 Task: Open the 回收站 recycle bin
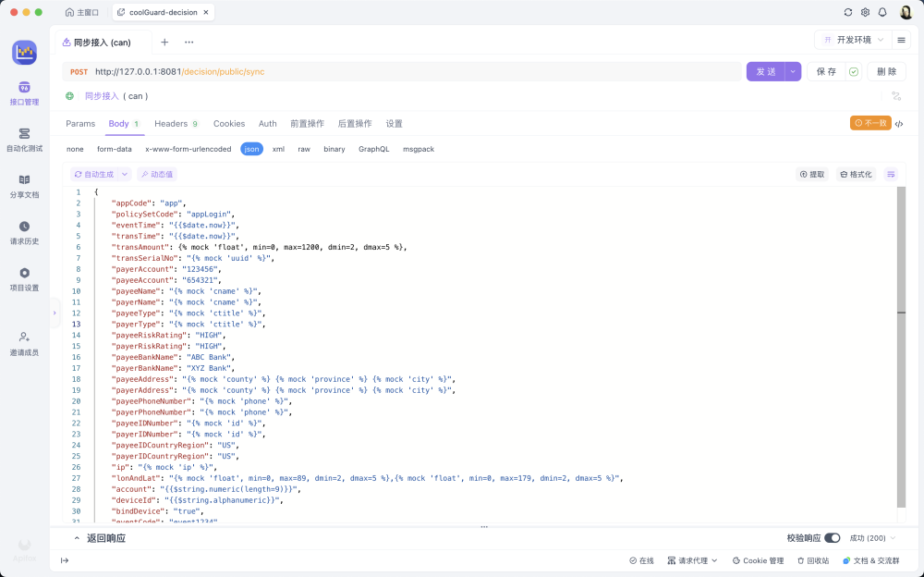(x=812, y=560)
